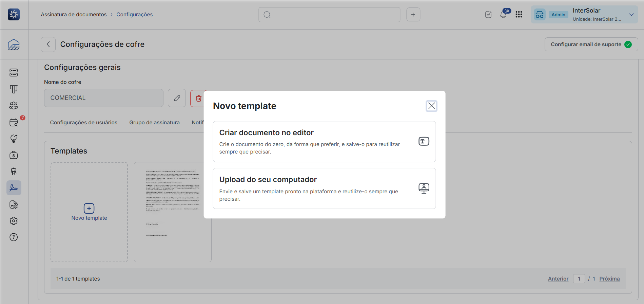Click the back arrow beside Configurações de cofre

click(48, 44)
